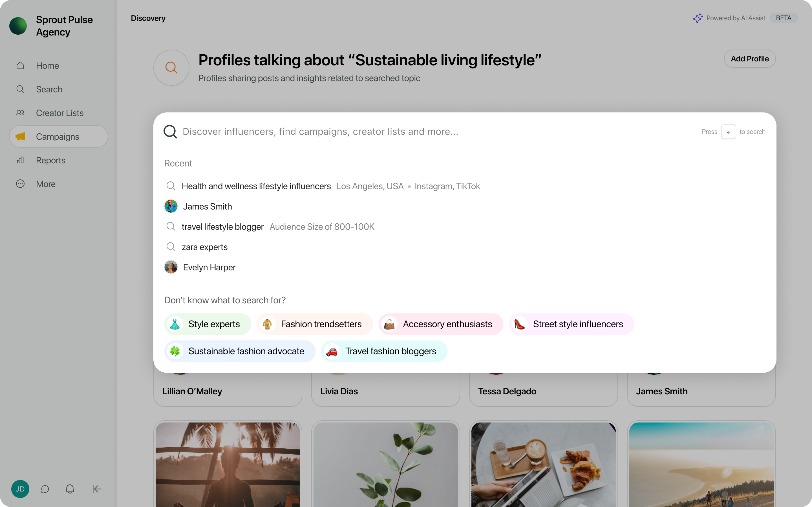Screen dimensions: 812x507
Task: Pick the Travel fashion bloggers chip
Action: [384, 351]
